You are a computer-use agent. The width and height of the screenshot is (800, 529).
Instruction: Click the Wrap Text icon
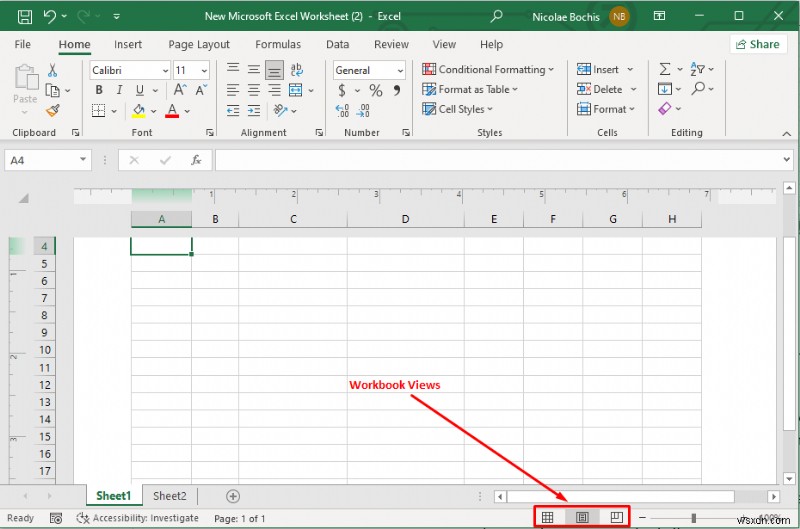296,69
